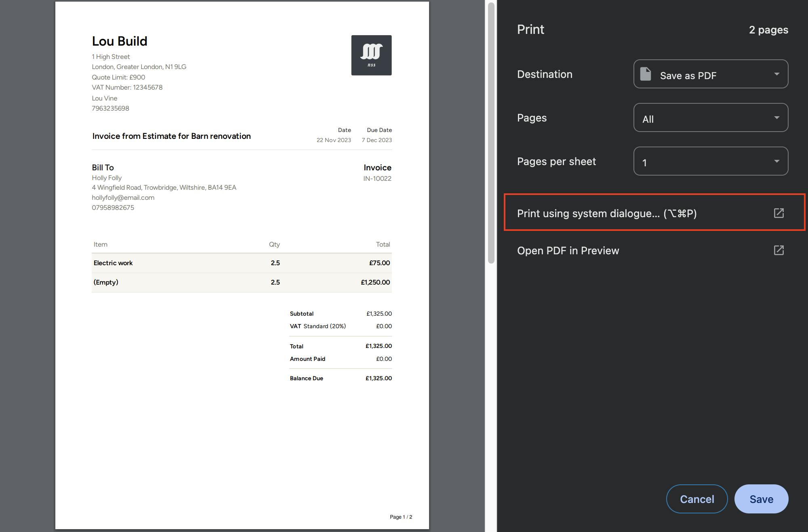Screen dimensions: 808x532
Task: Click the Page 1 / 2 indicator on the preview
Action: point(400,516)
